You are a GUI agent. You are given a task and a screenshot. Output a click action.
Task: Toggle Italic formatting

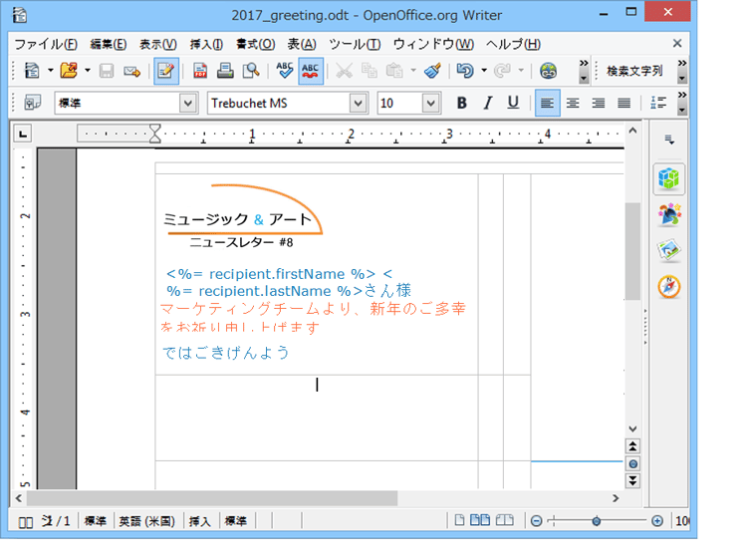[487, 103]
